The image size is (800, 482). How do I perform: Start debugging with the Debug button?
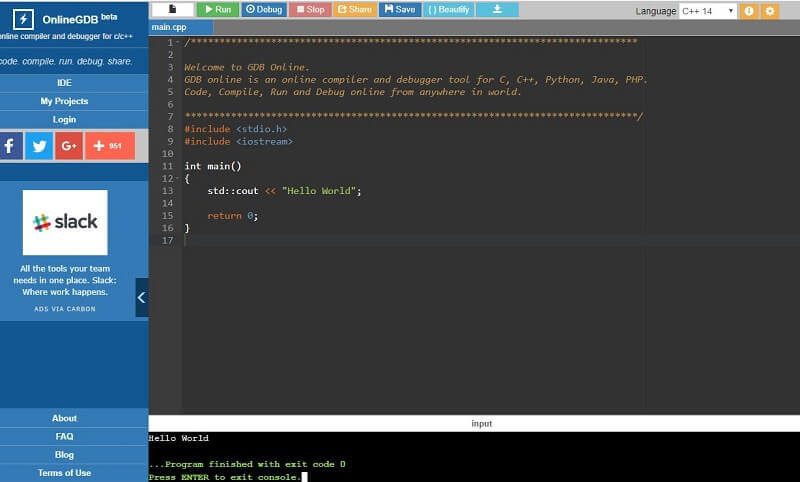[x=264, y=9]
